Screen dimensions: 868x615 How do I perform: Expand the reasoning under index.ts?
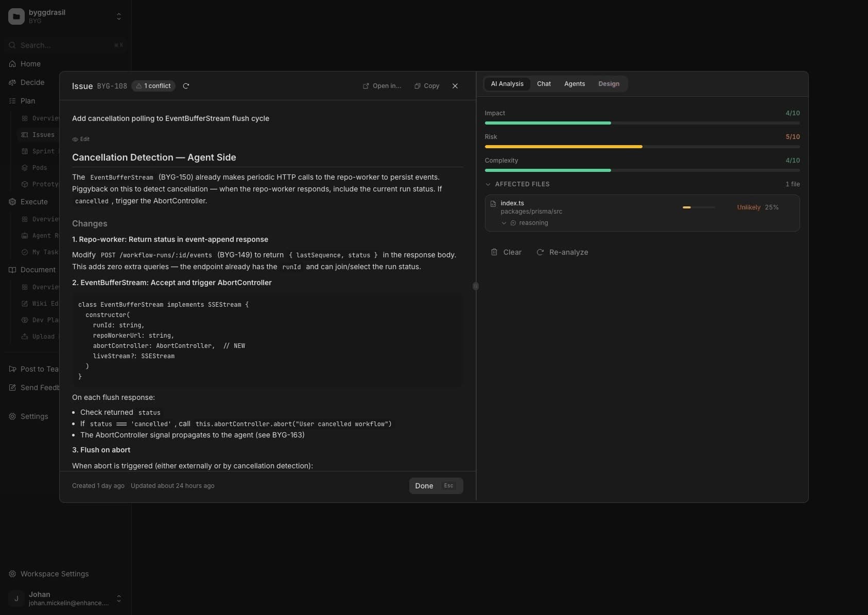[505, 223]
